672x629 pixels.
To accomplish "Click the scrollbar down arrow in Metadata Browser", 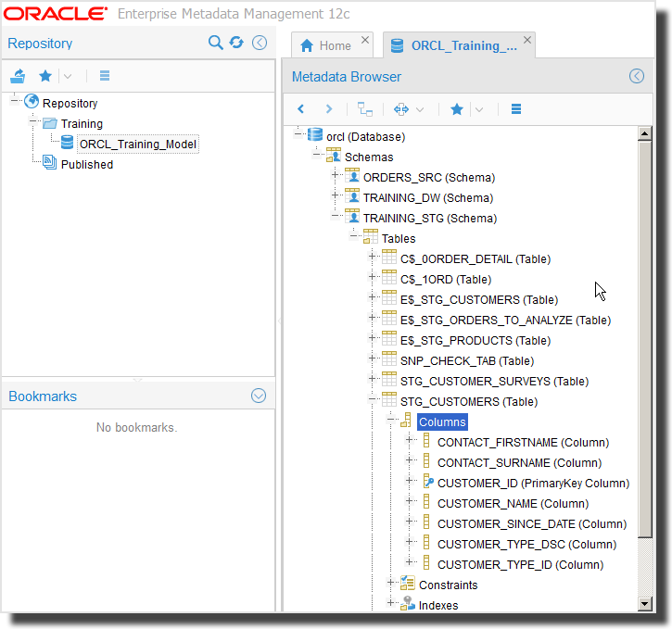I will (644, 604).
